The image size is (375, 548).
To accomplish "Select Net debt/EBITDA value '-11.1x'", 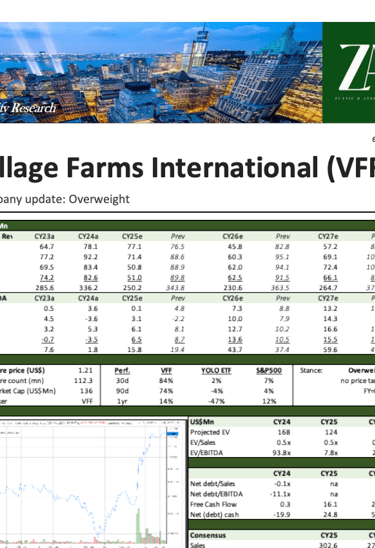I will [x=280, y=494].
